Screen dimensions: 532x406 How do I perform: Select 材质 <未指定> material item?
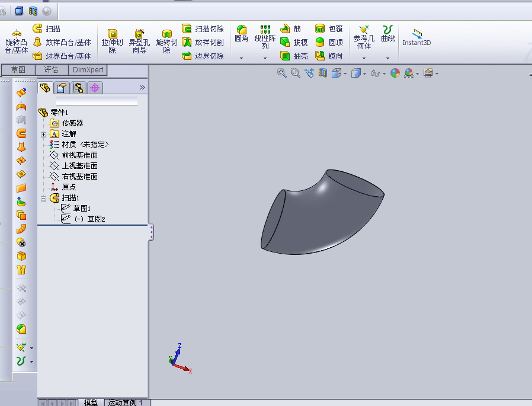[79, 144]
